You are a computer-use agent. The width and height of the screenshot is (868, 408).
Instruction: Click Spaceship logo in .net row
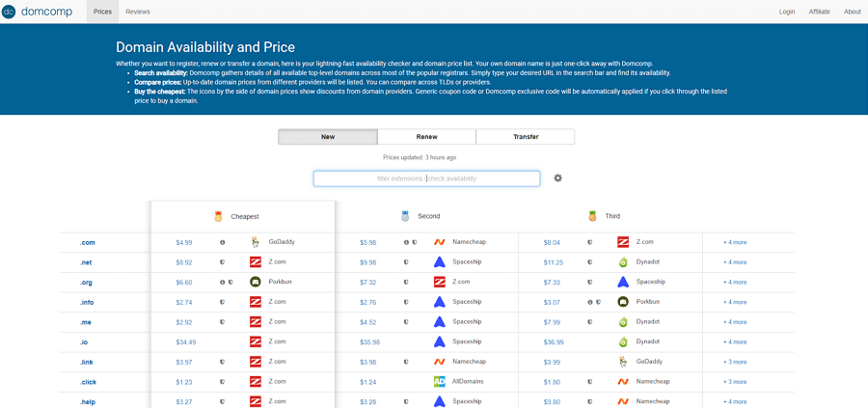click(x=440, y=261)
